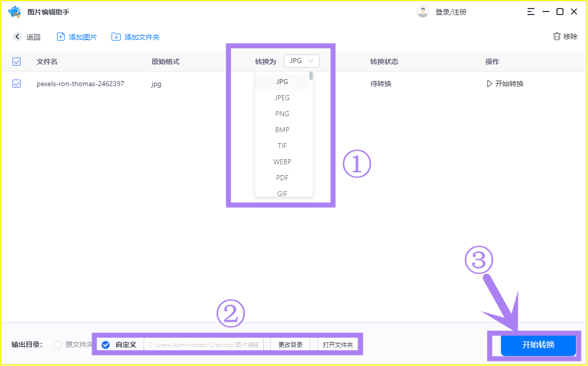Image resolution: width=588 pixels, height=366 pixels.
Task: Choose GIF in the format list
Action: [282, 193]
